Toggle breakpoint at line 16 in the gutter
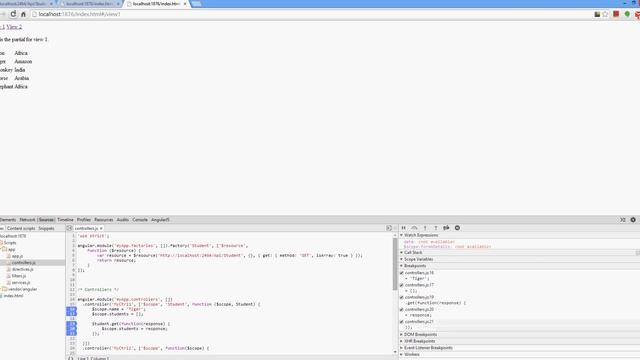The width and height of the screenshot is (640, 360). pyautogui.click(x=71, y=309)
